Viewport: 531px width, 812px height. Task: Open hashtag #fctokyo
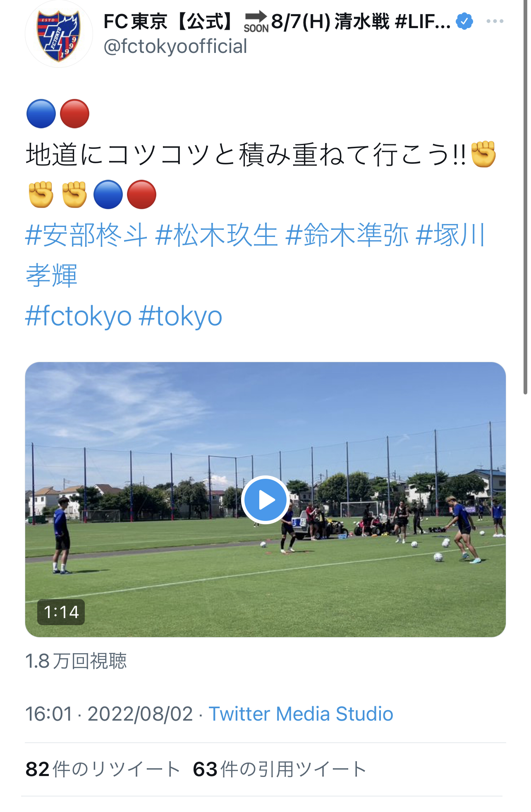pyautogui.click(x=79, y=316)
